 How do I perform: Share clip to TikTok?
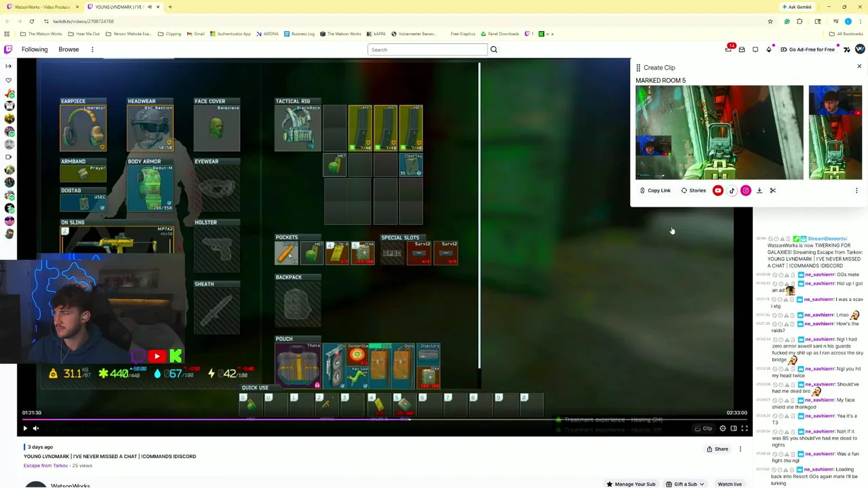pyautogui.click(x=732, y=190)
